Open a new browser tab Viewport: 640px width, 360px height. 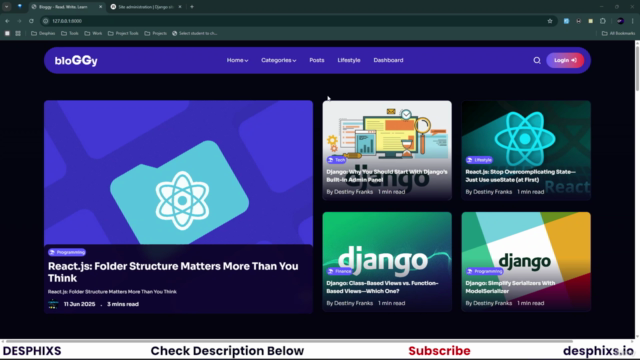[x=192, y=7]
